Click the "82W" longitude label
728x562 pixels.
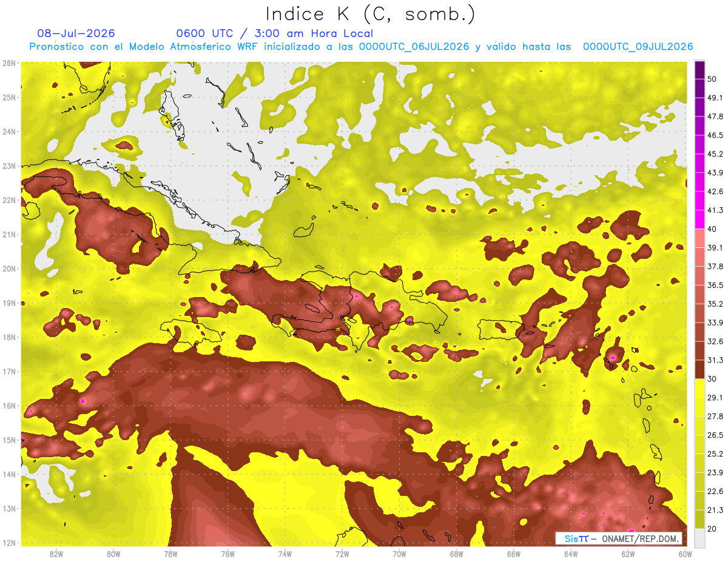pos(56,554)
